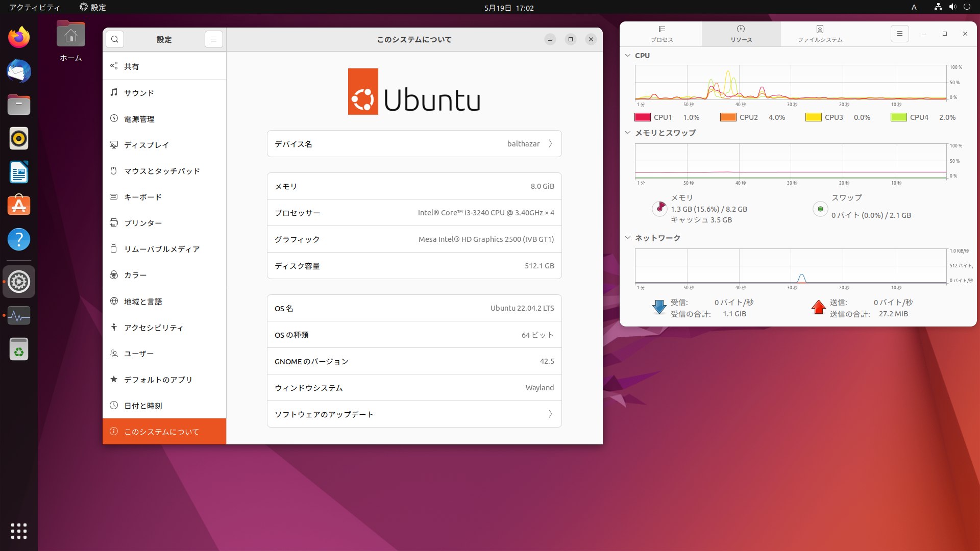This screenshot has width=980, height=551.
Task: Change the CPU4 green color swatch
Action: (898, 117)
